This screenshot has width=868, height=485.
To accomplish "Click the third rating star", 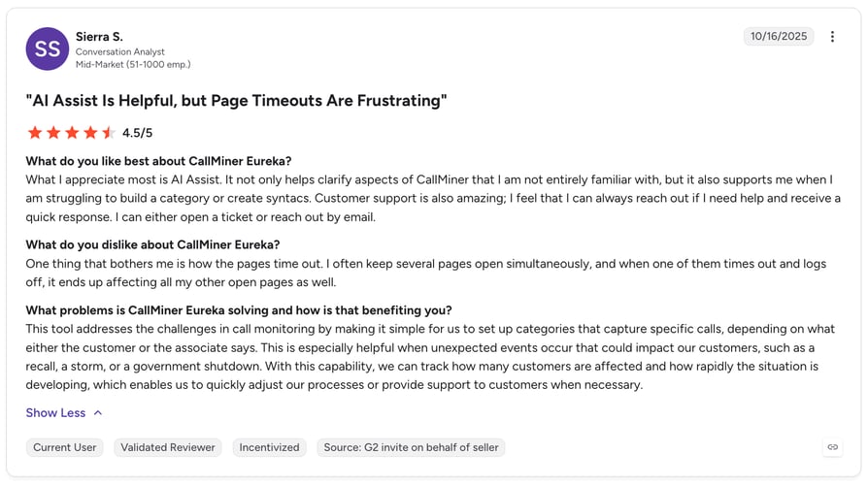I will coord(72,133).
